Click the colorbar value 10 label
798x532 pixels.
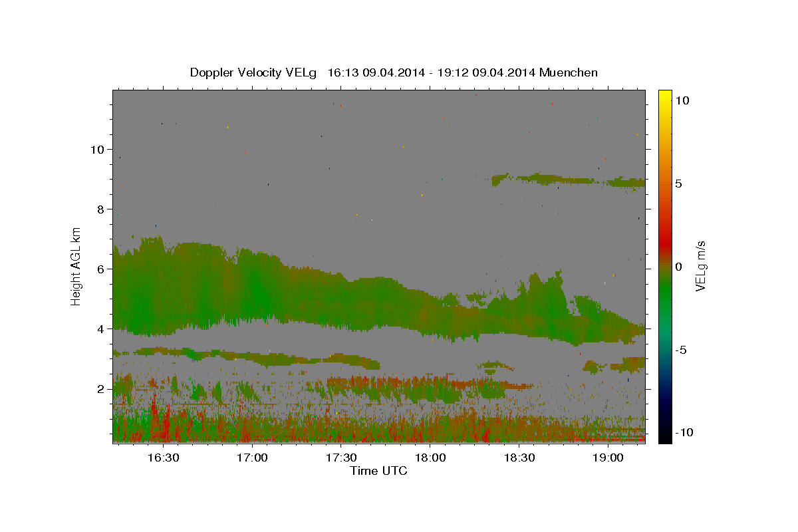[x=682, y=100]
